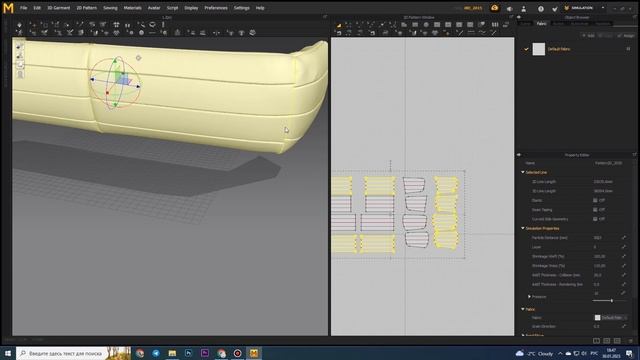The height and width of the screenshot is (360, 640).
Task: Open Photoshop from the taskbar
Action: point(188,353)
